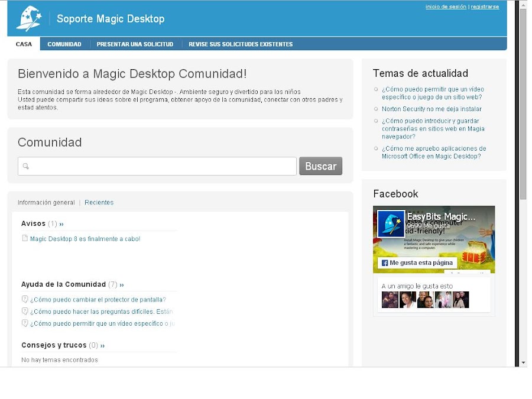Click last friend photo in Facebook widget
The height and width of the screenshot is (399, 532).
pyautogui.click(x=460, y=300)
